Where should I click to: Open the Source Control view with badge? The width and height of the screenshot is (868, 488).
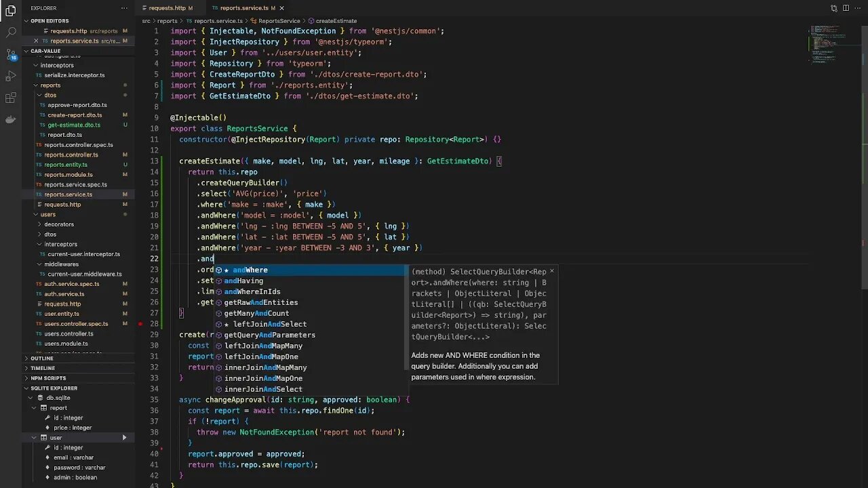tap(11, 54)
